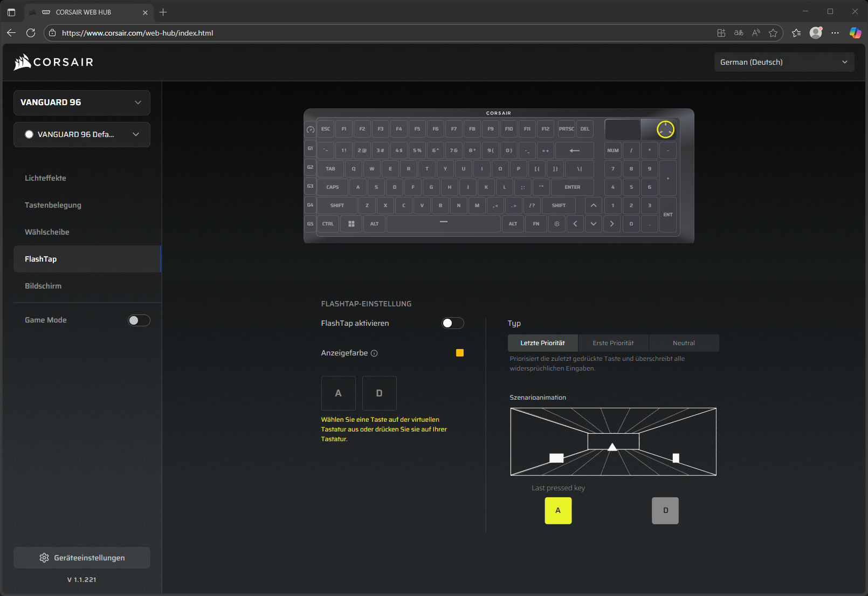The height and width of the screenshot is (596, 868).
Task: Select Erste Priorität type option
Action: pyautogui.click(x=613, y=343)
